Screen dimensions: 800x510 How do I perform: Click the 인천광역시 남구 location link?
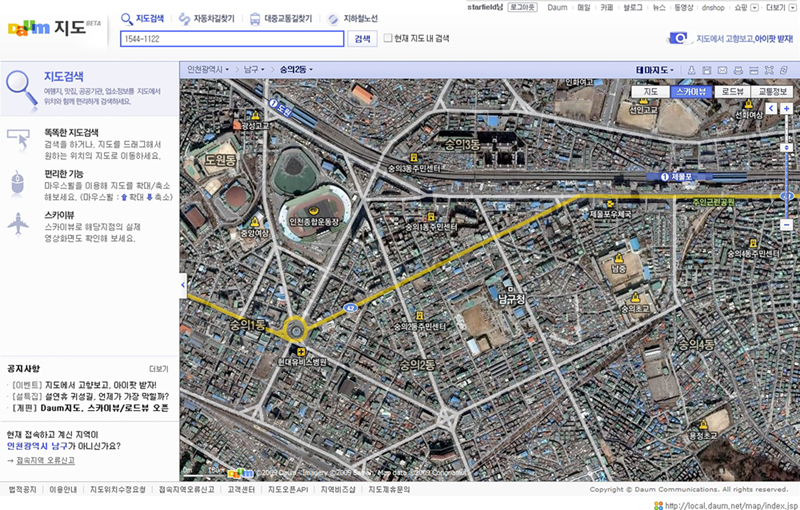[37, 446]
